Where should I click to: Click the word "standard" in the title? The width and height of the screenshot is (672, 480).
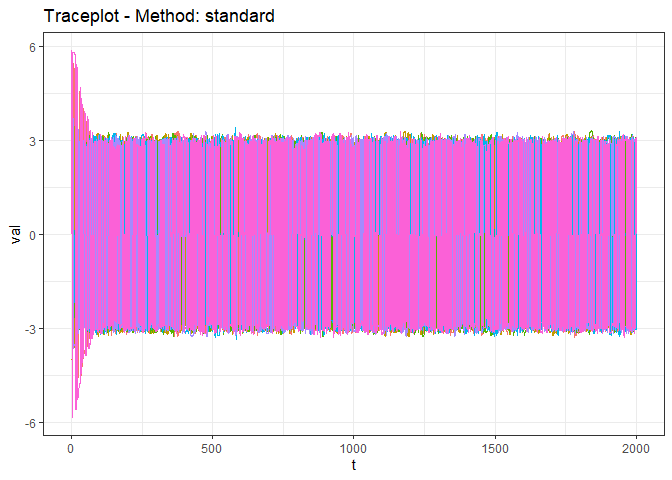click(x=238, y=17)
